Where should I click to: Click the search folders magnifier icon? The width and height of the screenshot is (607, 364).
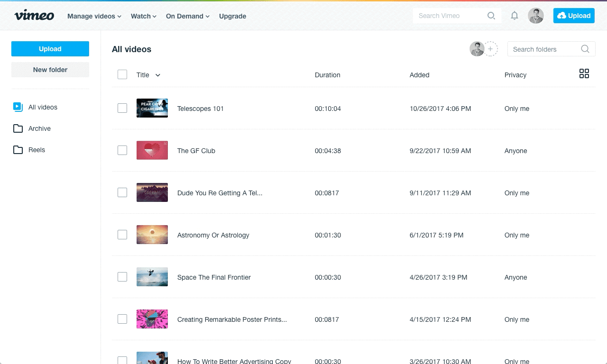(x=585, y=49)
